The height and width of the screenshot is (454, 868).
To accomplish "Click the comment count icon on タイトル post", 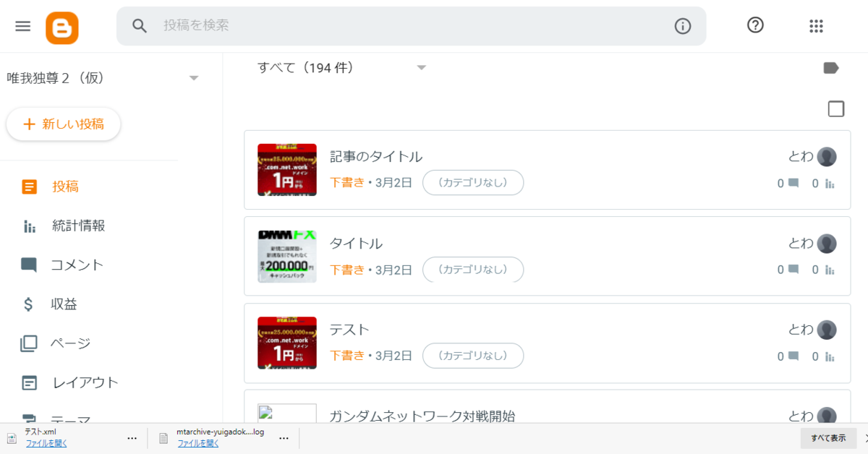I will coord(793,270).
